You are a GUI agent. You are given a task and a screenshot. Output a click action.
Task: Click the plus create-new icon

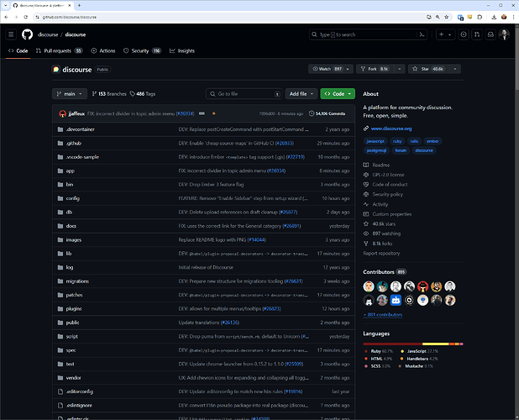click(441, 34)
